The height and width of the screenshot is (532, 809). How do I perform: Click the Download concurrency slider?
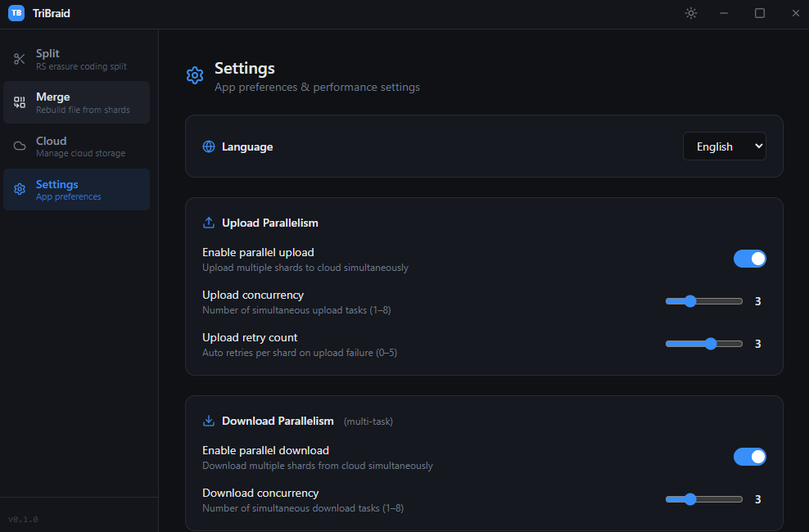tap(703, 499)
